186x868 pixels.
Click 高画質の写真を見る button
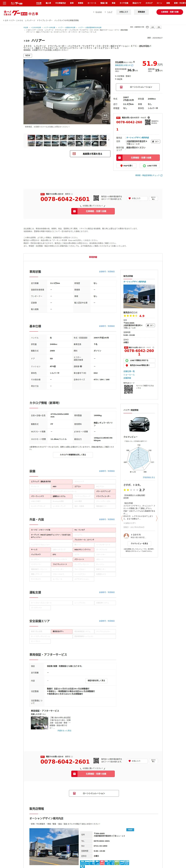pyautogui.click(x=90, y=154)
